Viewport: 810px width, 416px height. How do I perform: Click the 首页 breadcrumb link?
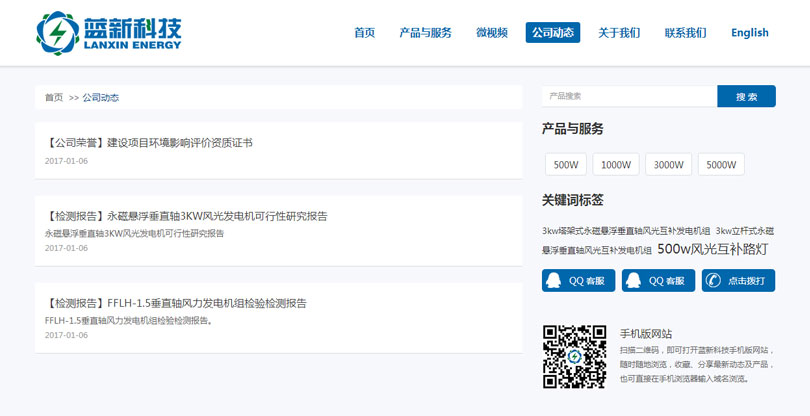click(54, 98)
